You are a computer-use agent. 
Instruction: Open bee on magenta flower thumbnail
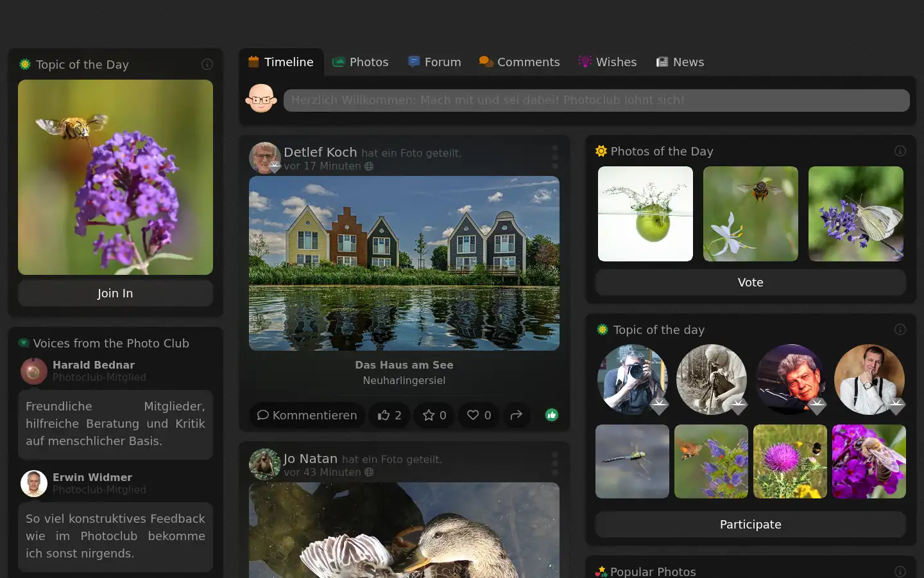(869, 461)
